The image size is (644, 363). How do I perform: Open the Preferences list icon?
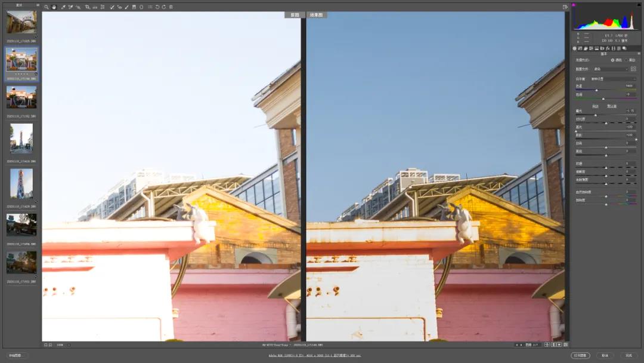click(150, 7)
